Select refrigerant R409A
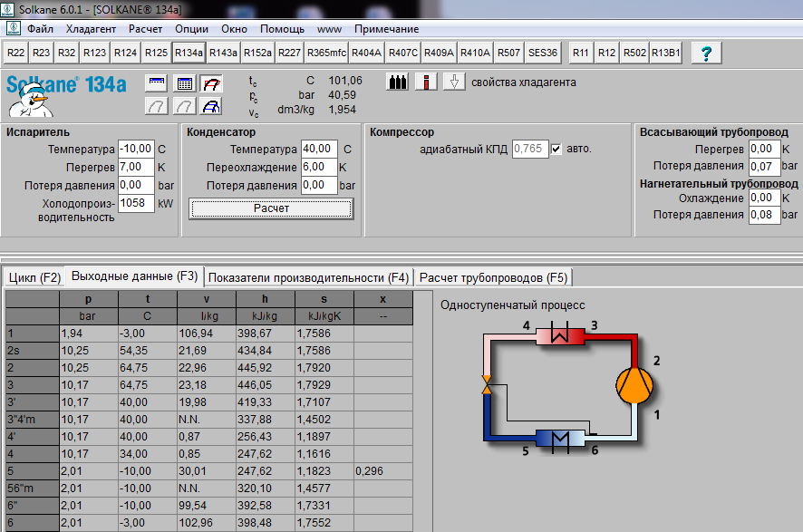 point(439,53)
